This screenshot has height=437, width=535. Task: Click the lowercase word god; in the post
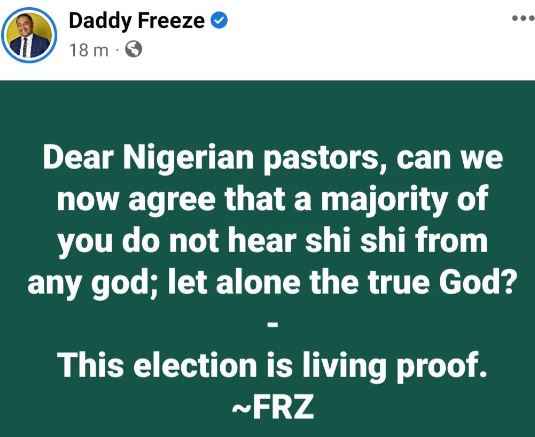click(125, 283)
